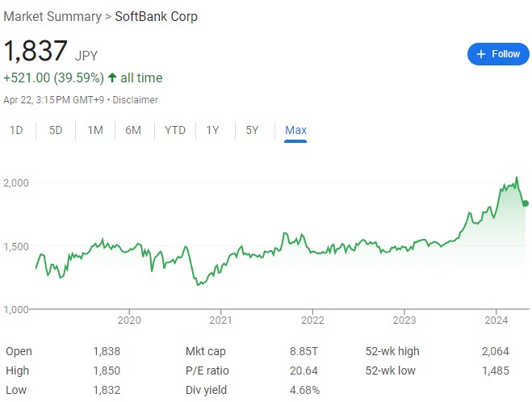532x402 pixels.
Task: Click the green all-time up arrow
Action: [112, 78]
